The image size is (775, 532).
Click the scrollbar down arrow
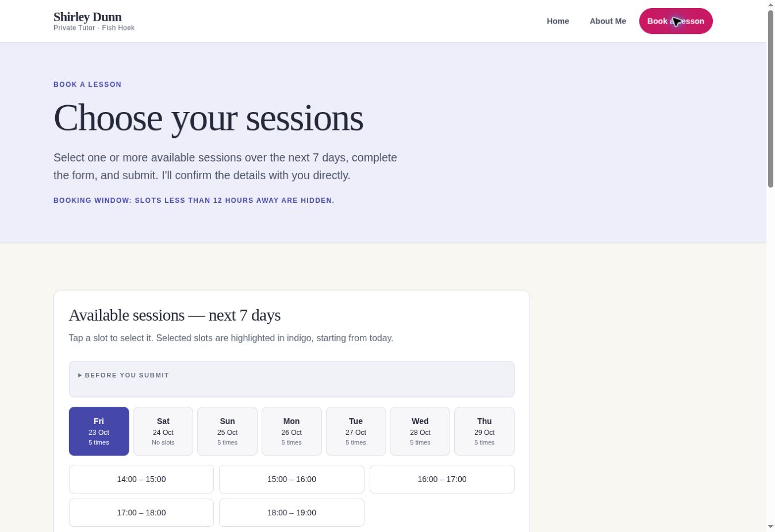770,527
